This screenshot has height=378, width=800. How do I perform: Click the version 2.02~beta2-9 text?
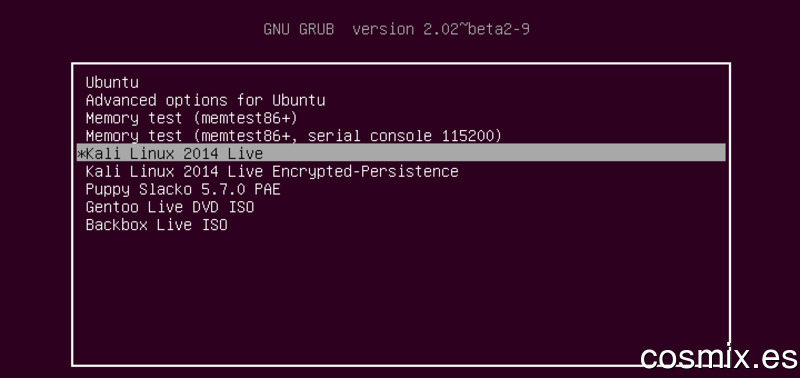click(x=441, y=29)
